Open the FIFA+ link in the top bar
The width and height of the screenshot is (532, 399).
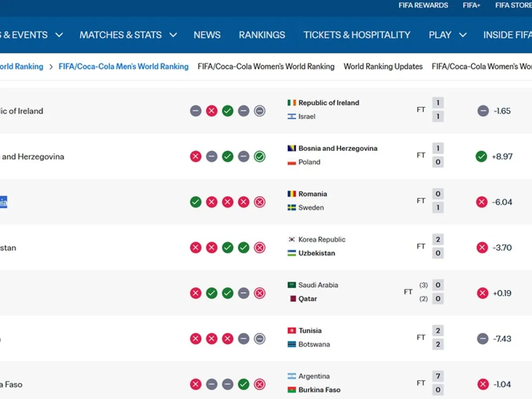point(472,5)
